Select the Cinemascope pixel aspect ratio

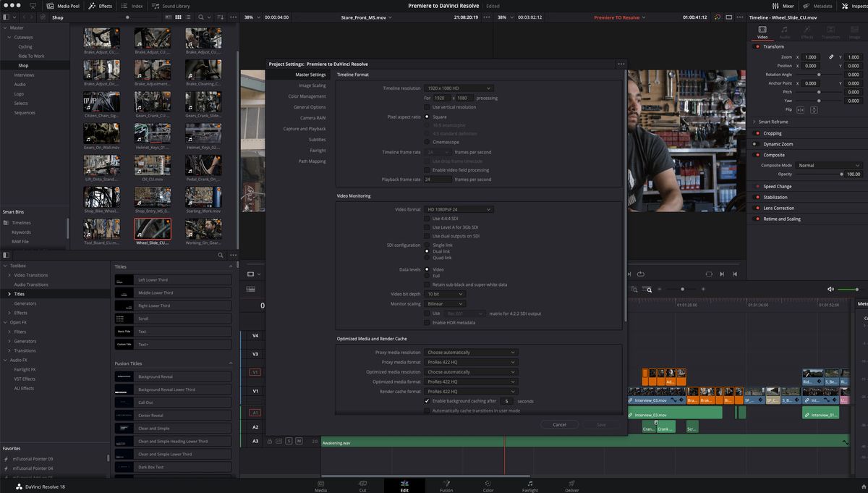pos(427,142)
